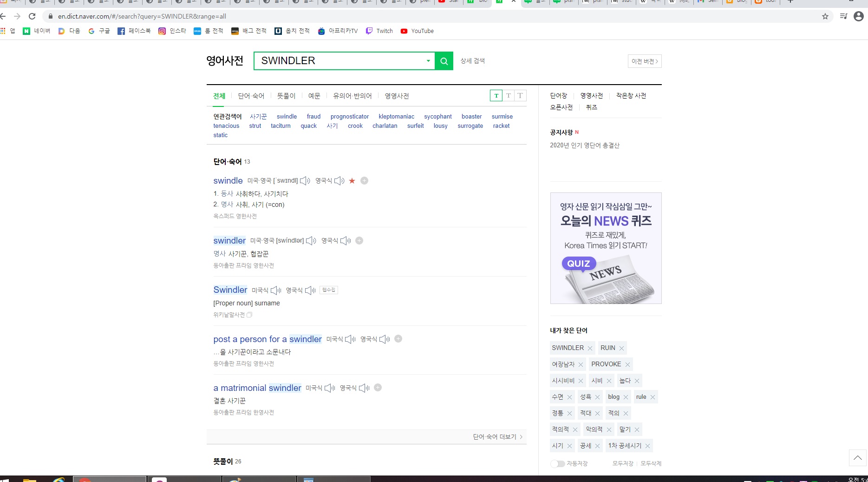Viewport: 868px width, 482px height.
Task: Play British TTS pronunciation of swindler
Action: (346, 241)
